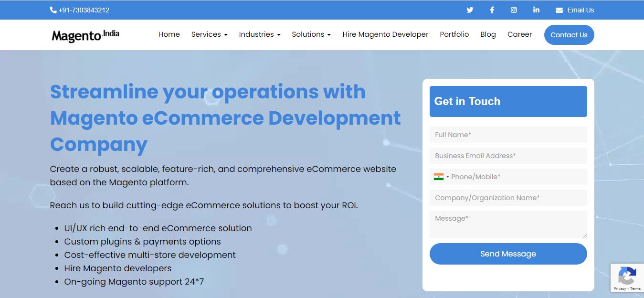Image resolution: width=644 pixels, height=298 pixels.
Task: Expand the Services dropdown menu
Action: (209, 34)
